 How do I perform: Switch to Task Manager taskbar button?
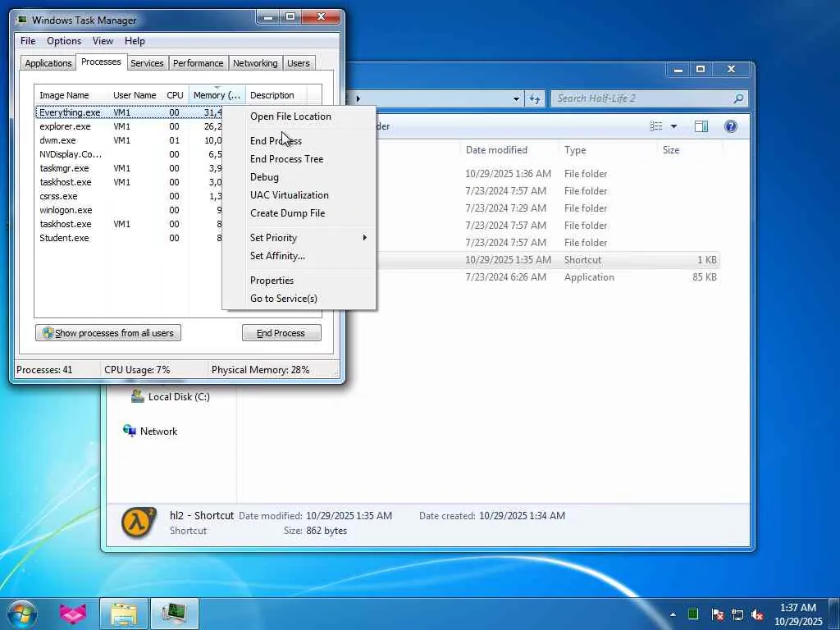click(175, 614)
